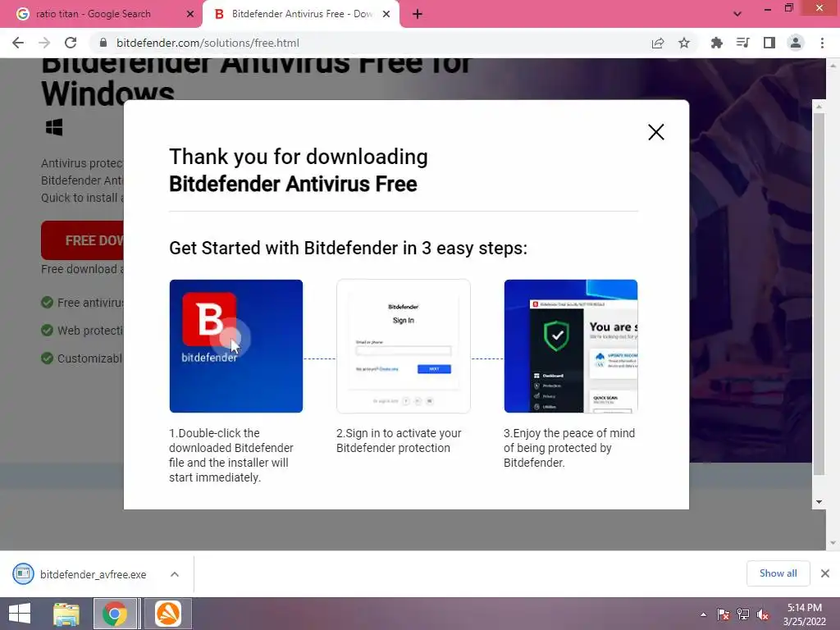This screenshot has width=840, height=630.
Task: Dismiss the downloads bar
Action: (x=825, y=573)
